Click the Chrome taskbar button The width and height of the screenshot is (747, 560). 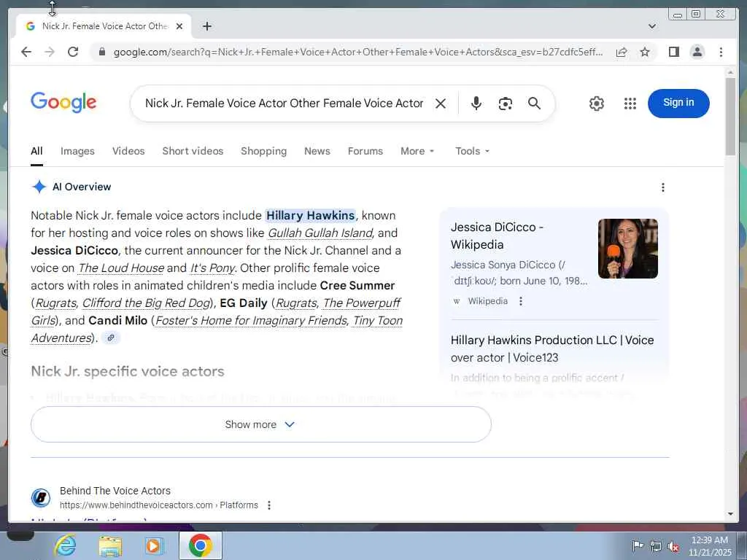pos(201,545)
